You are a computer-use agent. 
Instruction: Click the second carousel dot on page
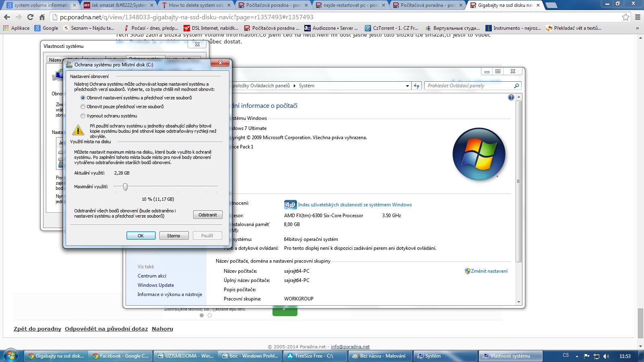click(210, 315)
